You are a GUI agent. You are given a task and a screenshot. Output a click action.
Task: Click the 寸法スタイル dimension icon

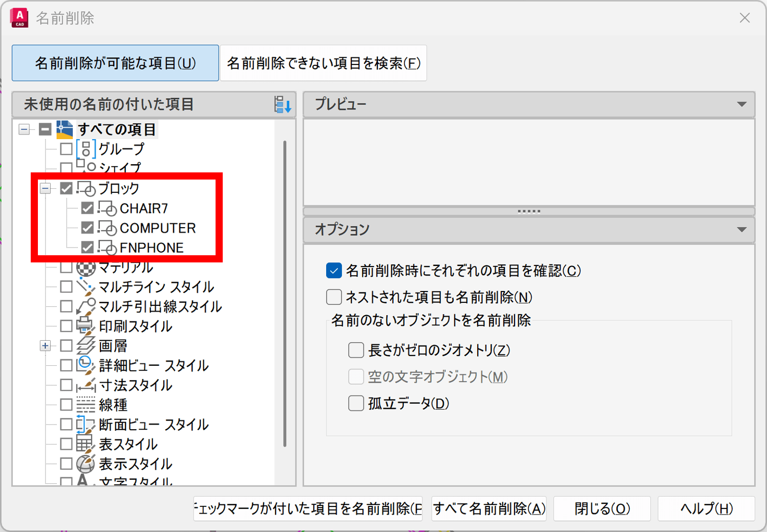point(86,385)
